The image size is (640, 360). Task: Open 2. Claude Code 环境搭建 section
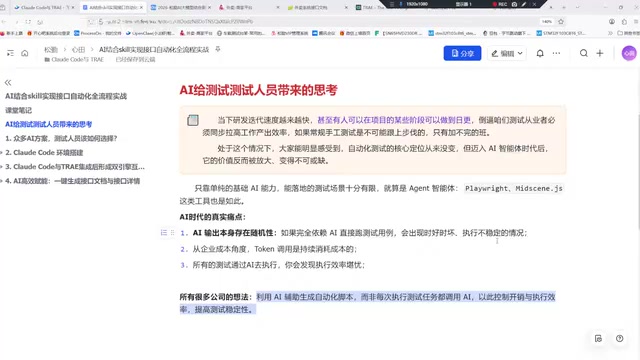coord(44,153)
